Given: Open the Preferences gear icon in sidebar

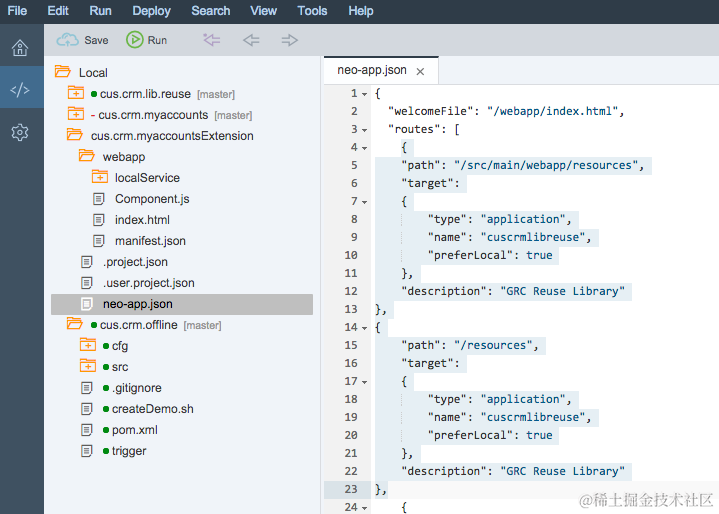Looking at the screenshot, I should [20, 133].
